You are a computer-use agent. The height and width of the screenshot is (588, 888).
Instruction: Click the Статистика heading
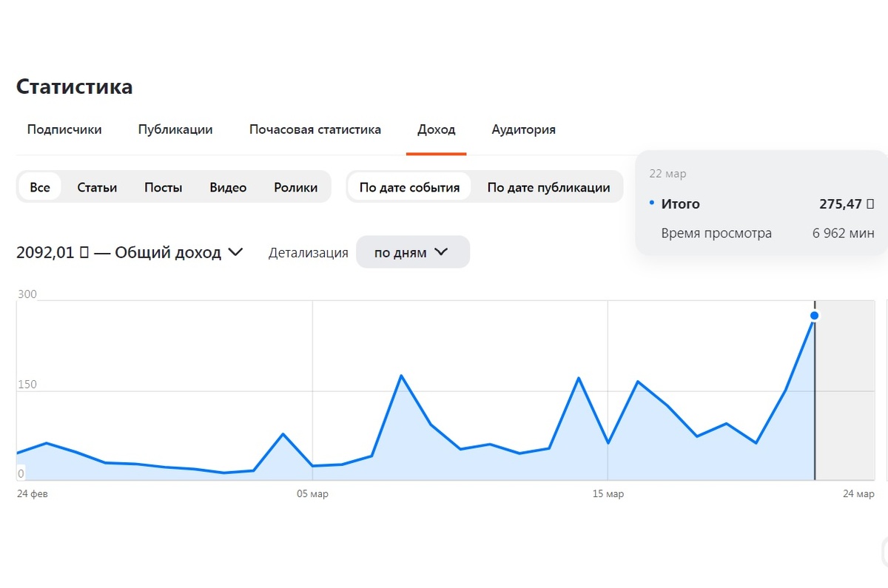[75, 87]
